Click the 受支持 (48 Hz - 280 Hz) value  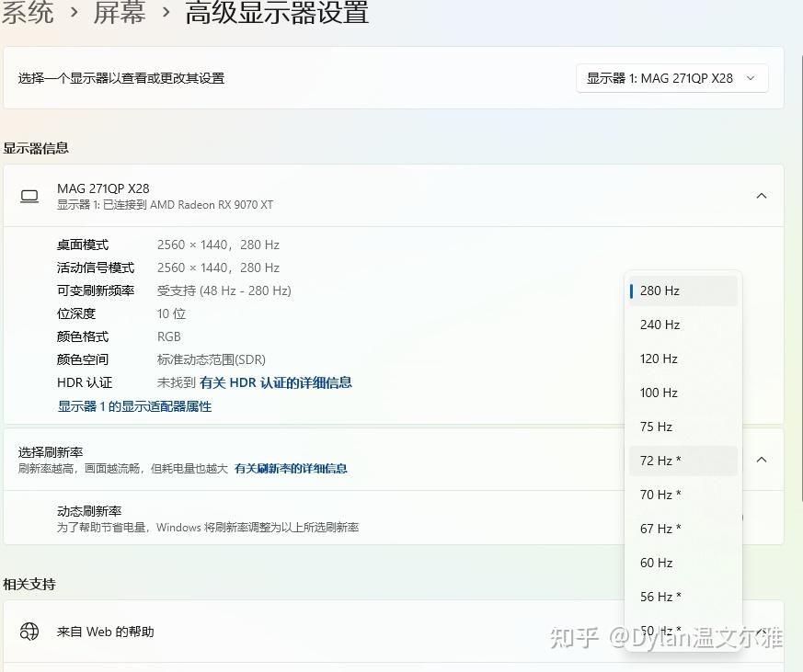[224, 291]
